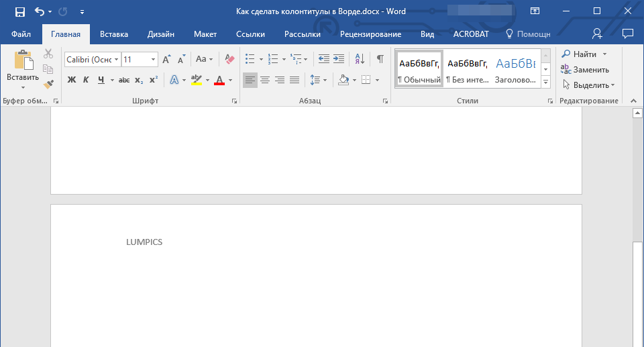644x347 pixels.
Task: Expand the Styles gallery list
Action: tap(545, 82)
